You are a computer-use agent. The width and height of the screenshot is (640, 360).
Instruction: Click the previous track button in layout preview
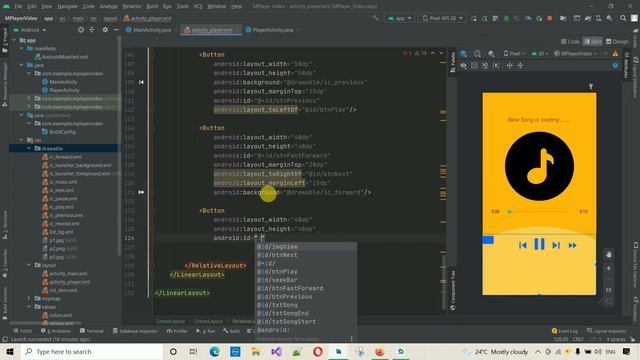[x=522, y=245]
